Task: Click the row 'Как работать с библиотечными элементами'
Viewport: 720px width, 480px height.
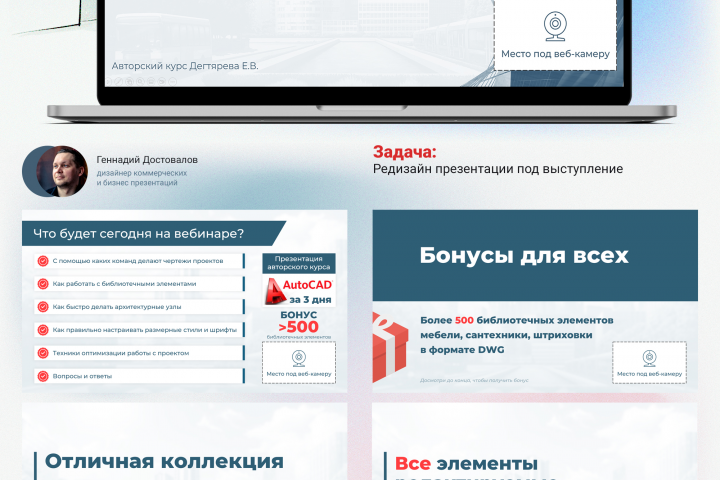Action: 139,284
